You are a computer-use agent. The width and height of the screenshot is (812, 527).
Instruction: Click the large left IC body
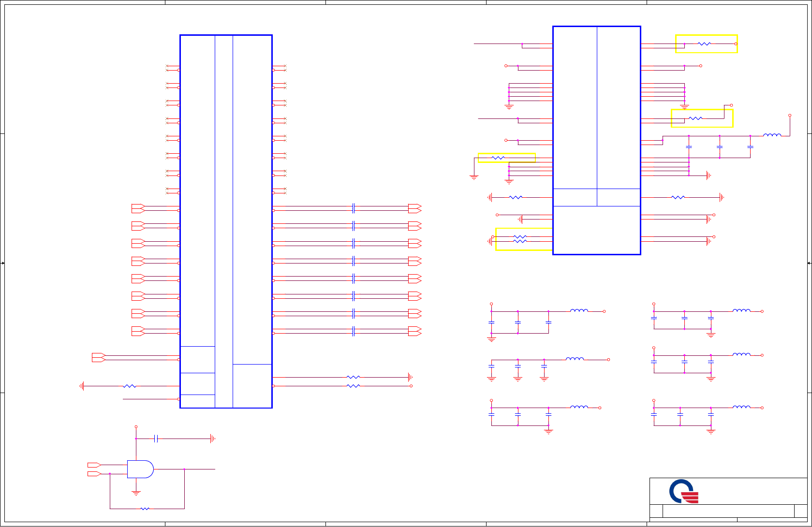click(226, 221)
